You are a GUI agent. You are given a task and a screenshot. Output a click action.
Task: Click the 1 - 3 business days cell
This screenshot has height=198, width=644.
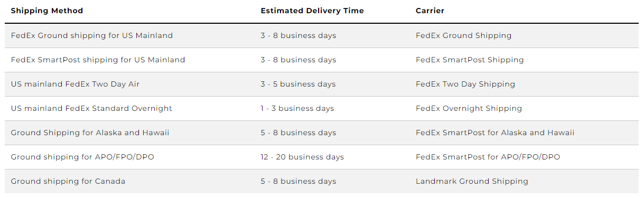point(297,109)
